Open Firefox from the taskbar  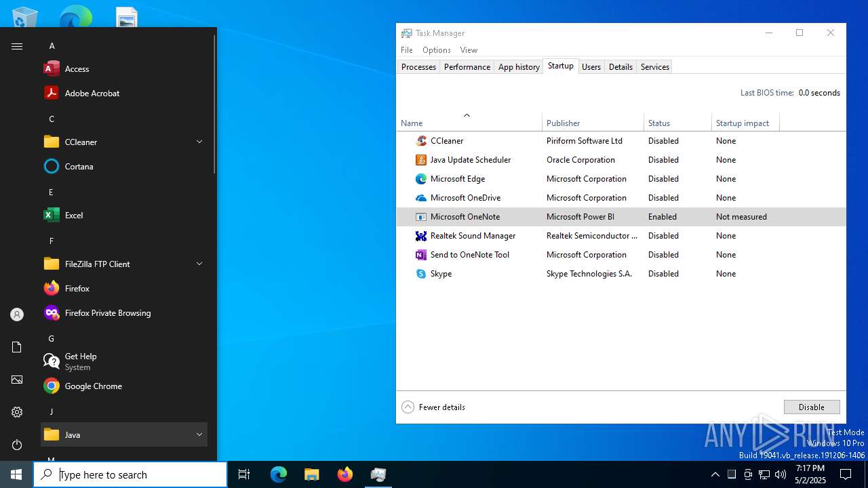(x=345, y=474)
